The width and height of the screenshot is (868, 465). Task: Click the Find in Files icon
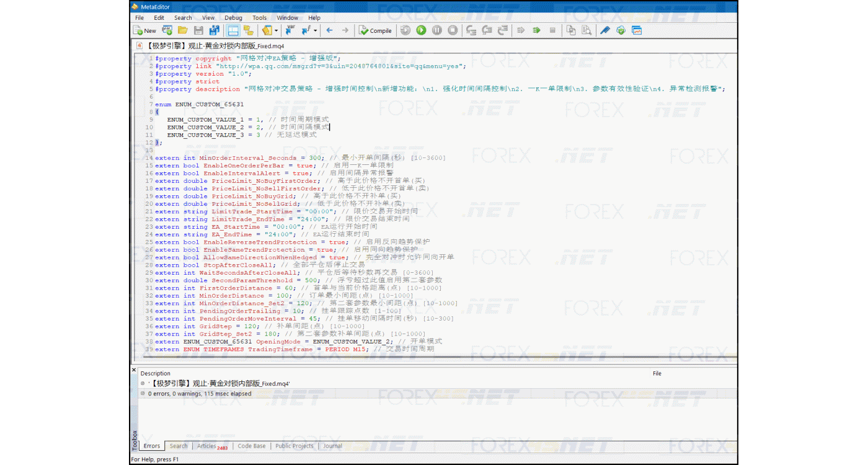coord(587,30)
